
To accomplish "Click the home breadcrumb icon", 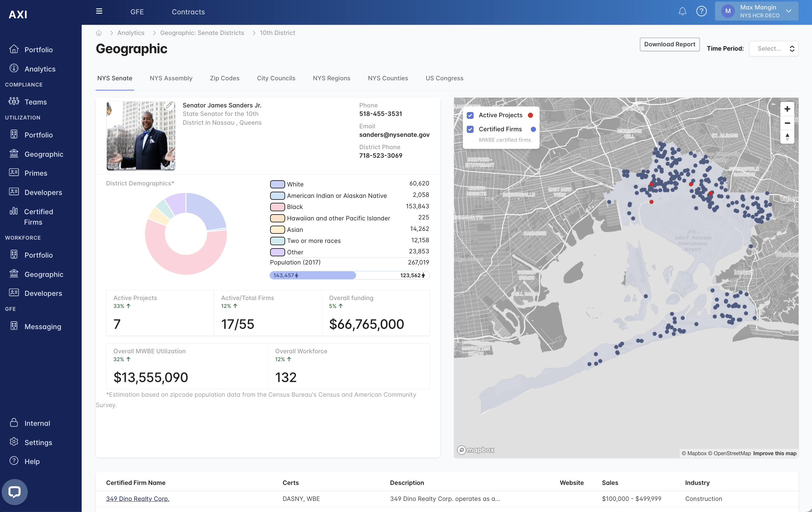I will click(99, 33).
